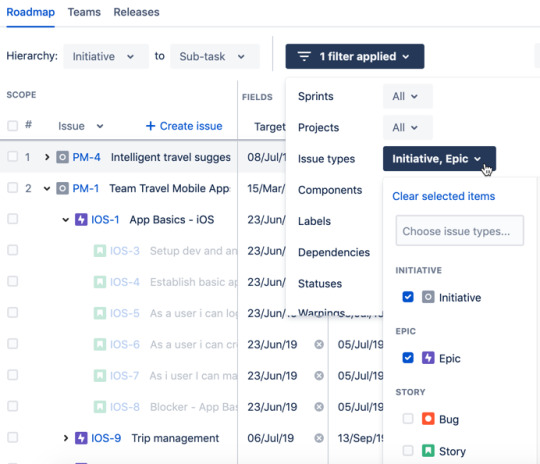
Task: Uncheck the Epic issue type checkbox
Action: click(x=408, y=358)
